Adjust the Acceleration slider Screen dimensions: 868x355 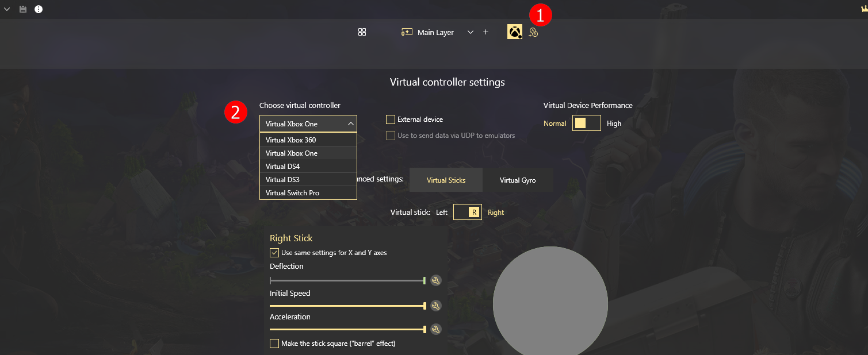[x=348, y=329]
